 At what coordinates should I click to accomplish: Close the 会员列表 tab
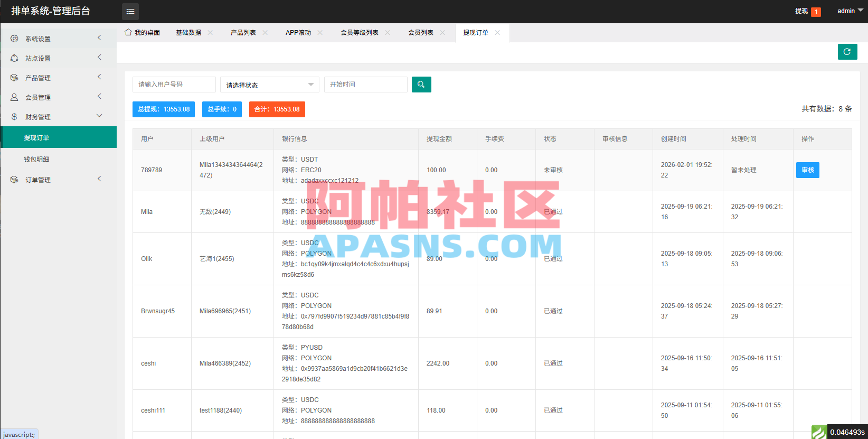(442, 33)
